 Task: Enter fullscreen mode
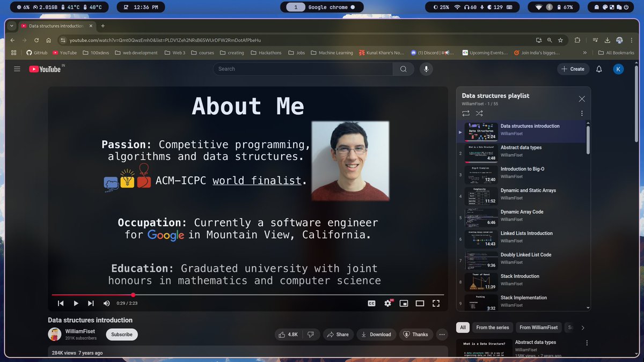[436, 303]
